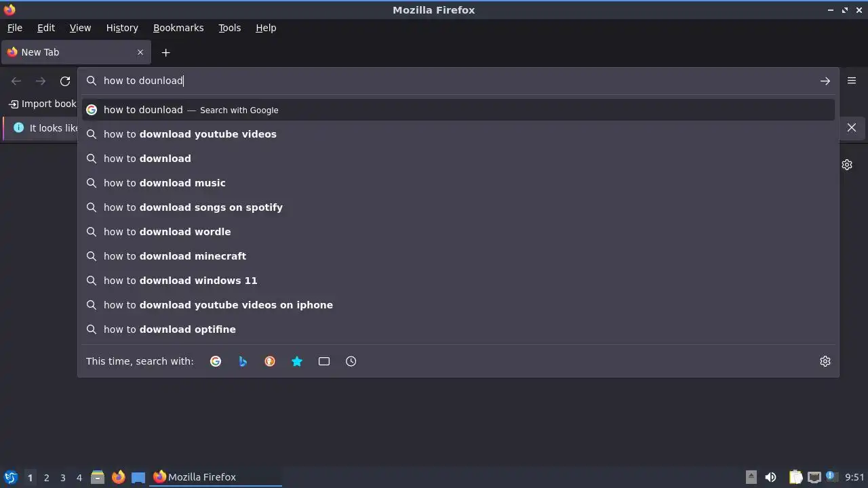The image size is (868, 488).
Task: Select the Mozilla Firefox taskbar window button
Action: click(x=216, y=477)
